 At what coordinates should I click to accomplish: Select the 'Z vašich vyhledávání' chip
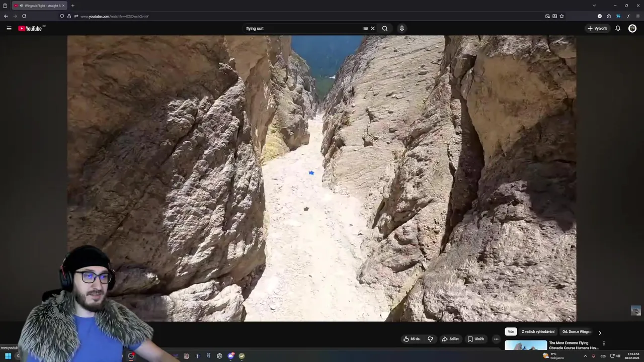538,332
